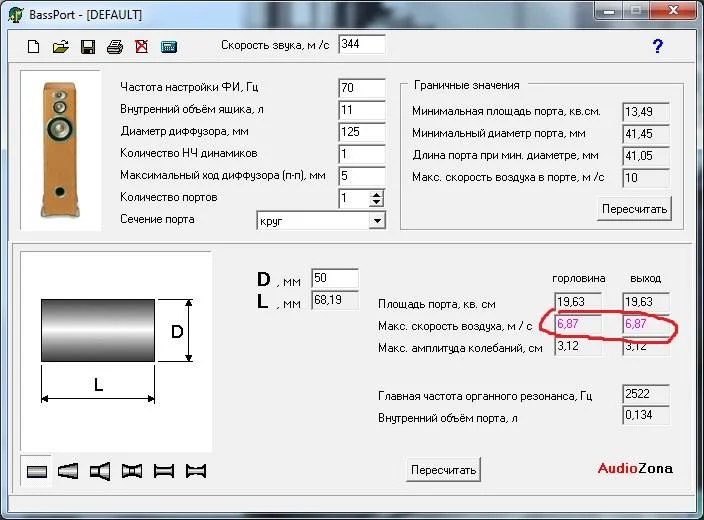Click the loudspeaker cabinet picture

[x=61, y=150]
